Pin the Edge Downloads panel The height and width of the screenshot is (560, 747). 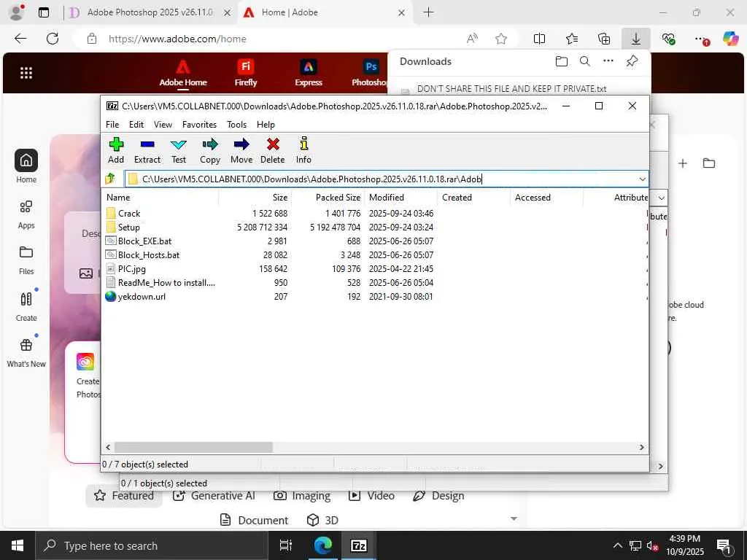[x=632, y=61]
